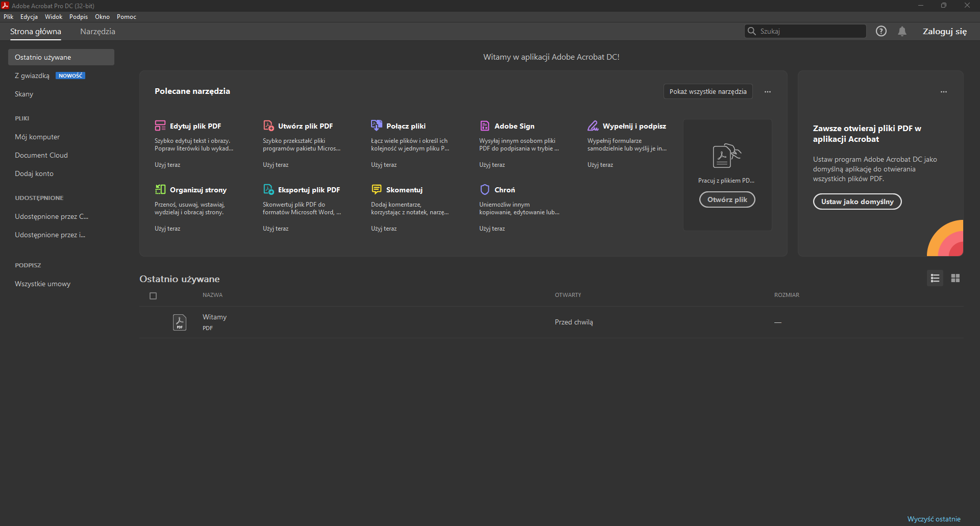
Task: Select the Witamy file name in recent list
Action: (x=214, y=317)
